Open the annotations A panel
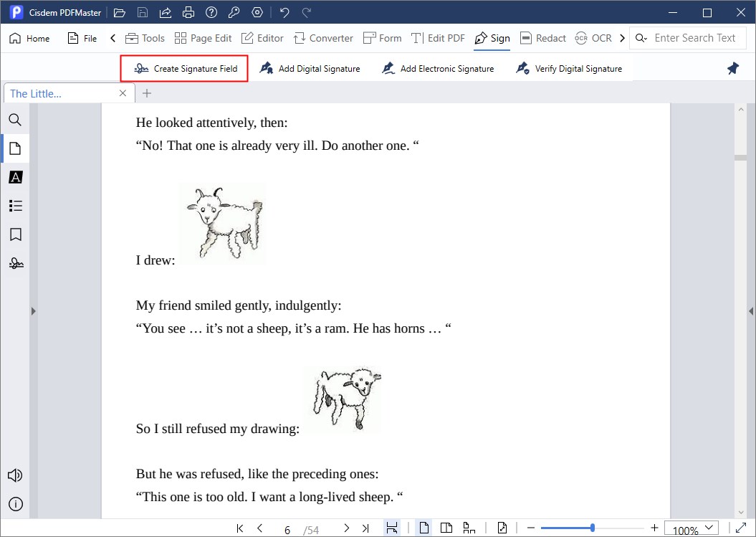 coord(16,177)
